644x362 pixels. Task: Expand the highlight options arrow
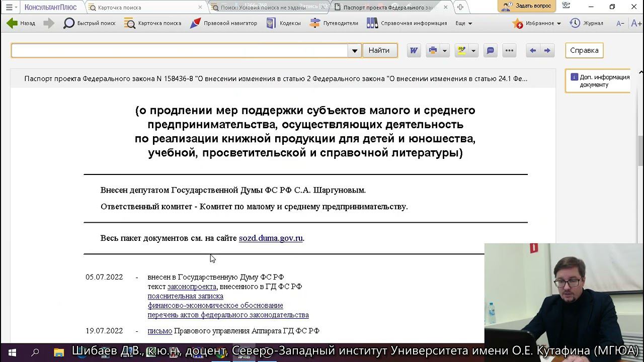[x=473, y=50]
